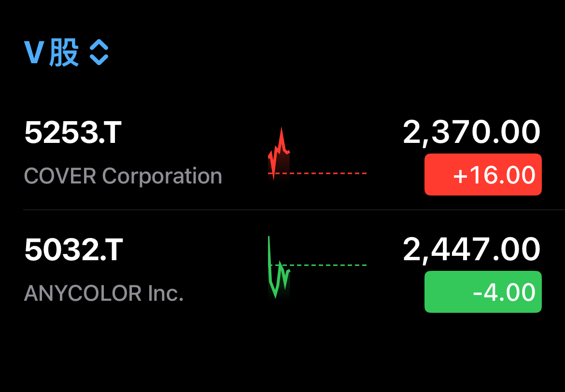Tap the lowest dip of the green sparkline
This screenshot has width=565, height=392.
276,295
